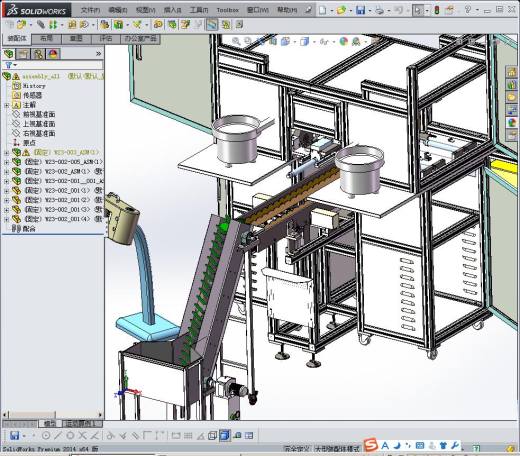Screen dimensions: 520x456
Task: Open the FeatureManager design tree tab icon
Action: 9,54
